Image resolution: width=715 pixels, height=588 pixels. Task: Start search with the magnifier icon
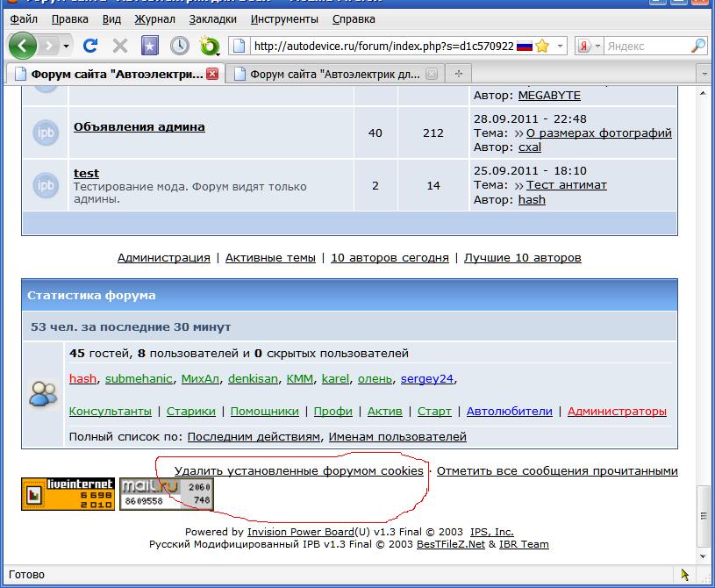(698, 46)
